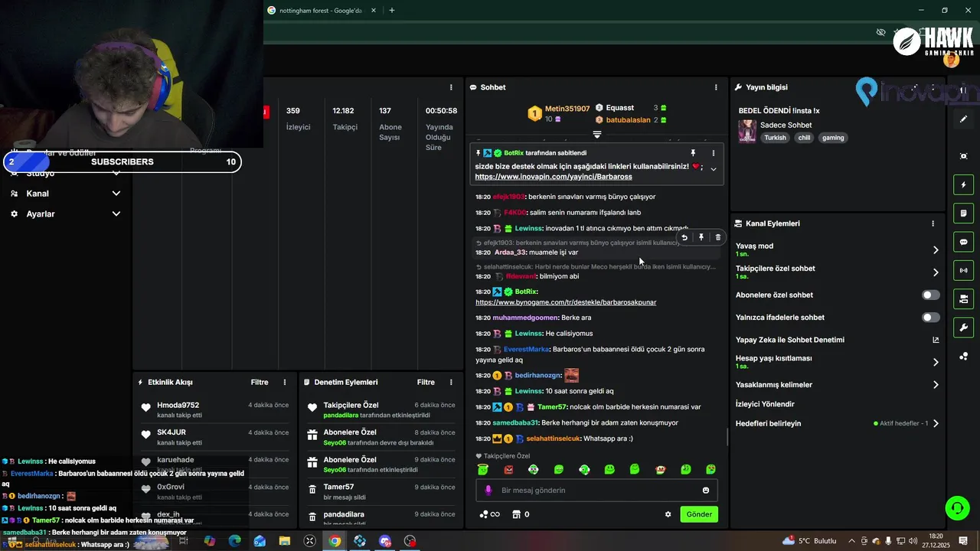
Task: Toggle the lightning bolt activity panel icon
Action: click(963, 184)
